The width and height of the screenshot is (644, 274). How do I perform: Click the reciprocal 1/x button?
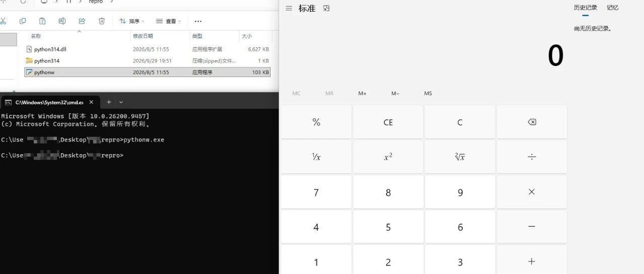click(316, 157)
